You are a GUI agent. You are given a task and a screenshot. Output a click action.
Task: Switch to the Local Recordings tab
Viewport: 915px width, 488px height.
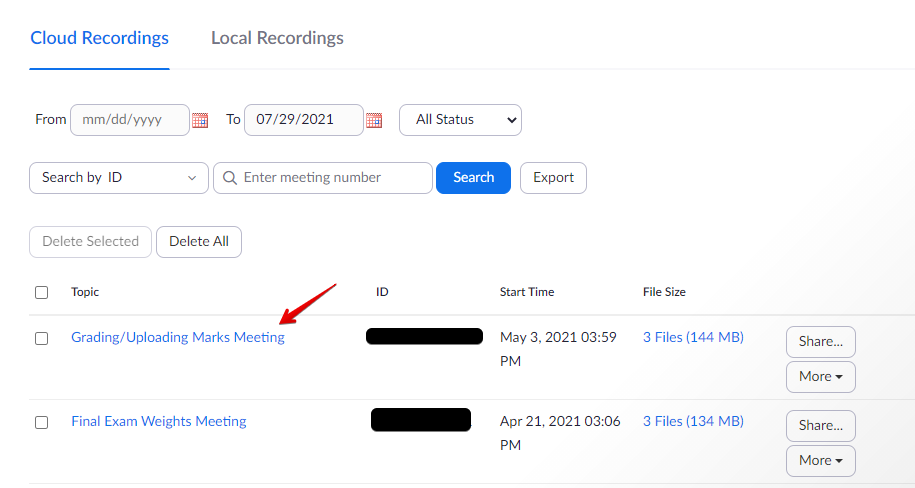click(277, 38)
